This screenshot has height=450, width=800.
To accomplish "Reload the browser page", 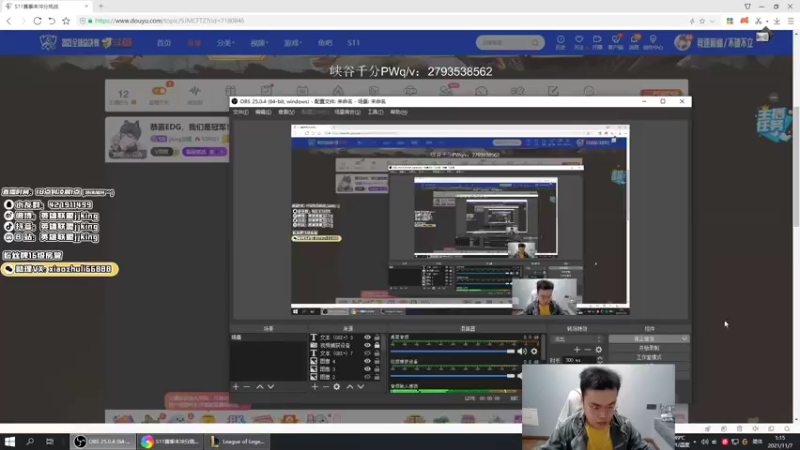I will pyautogui.click(x=37, y=21).
